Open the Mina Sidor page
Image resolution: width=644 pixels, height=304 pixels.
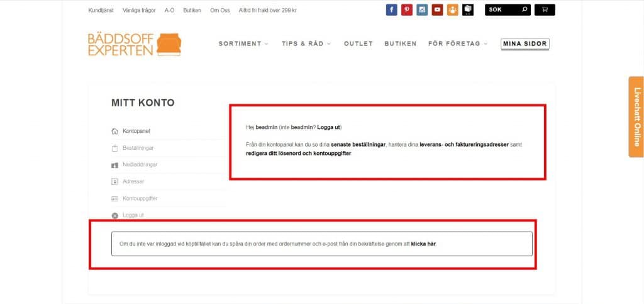pyautogui.click(x=525, y=44)
